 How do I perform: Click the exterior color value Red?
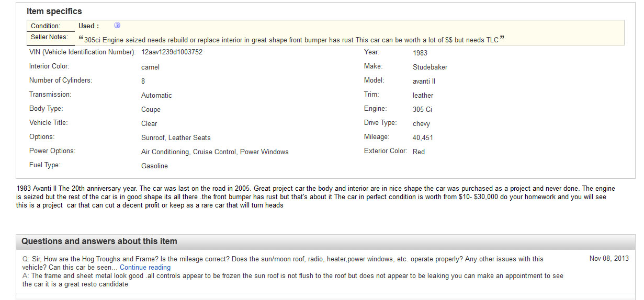(x=419, y=152)
